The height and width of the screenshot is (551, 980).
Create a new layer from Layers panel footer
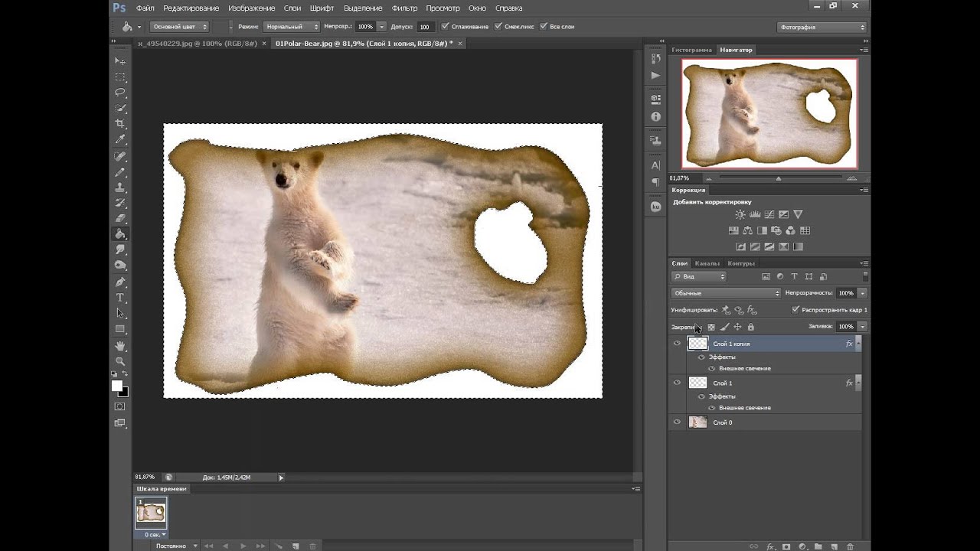click(834, 546)
